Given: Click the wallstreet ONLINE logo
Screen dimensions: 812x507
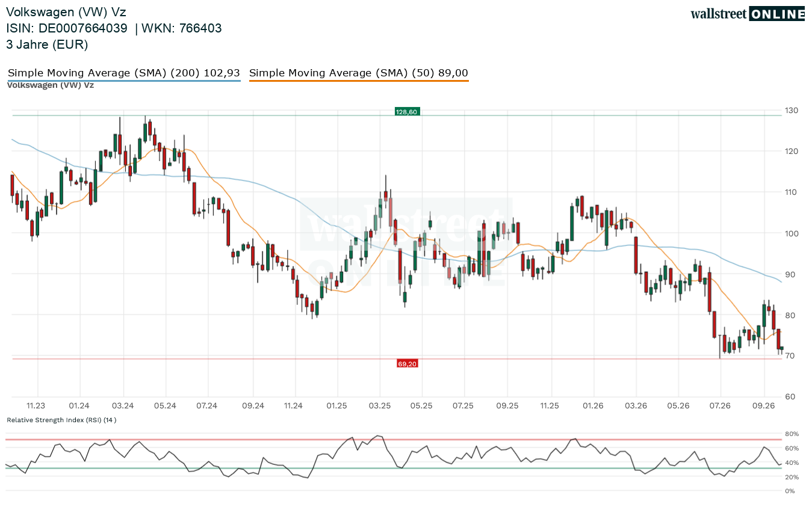Looking at the screenshot, I should (x=748, y=14).
